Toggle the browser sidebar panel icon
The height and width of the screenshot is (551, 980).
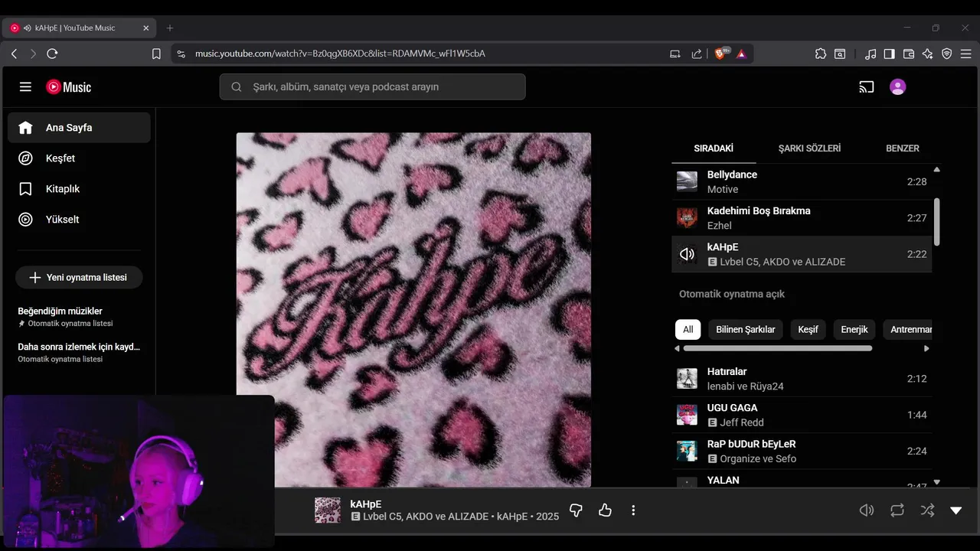point(890,54)
